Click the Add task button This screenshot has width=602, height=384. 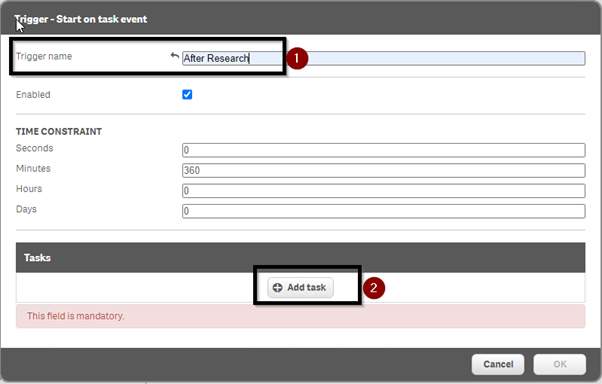(x=300, y=287)
